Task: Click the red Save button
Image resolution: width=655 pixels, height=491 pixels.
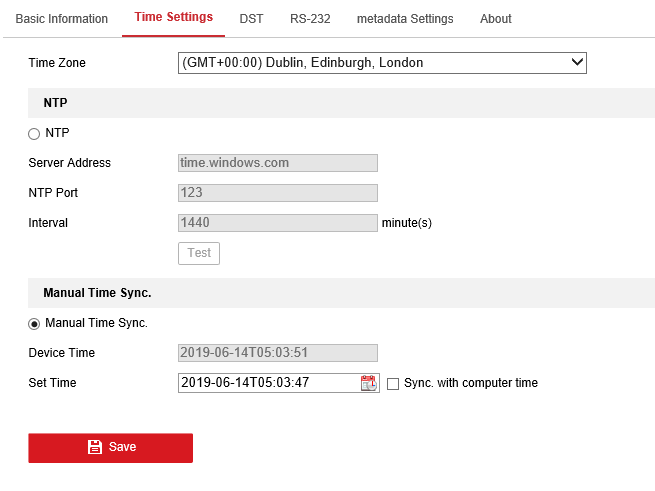Action: [x=110, y=447]
